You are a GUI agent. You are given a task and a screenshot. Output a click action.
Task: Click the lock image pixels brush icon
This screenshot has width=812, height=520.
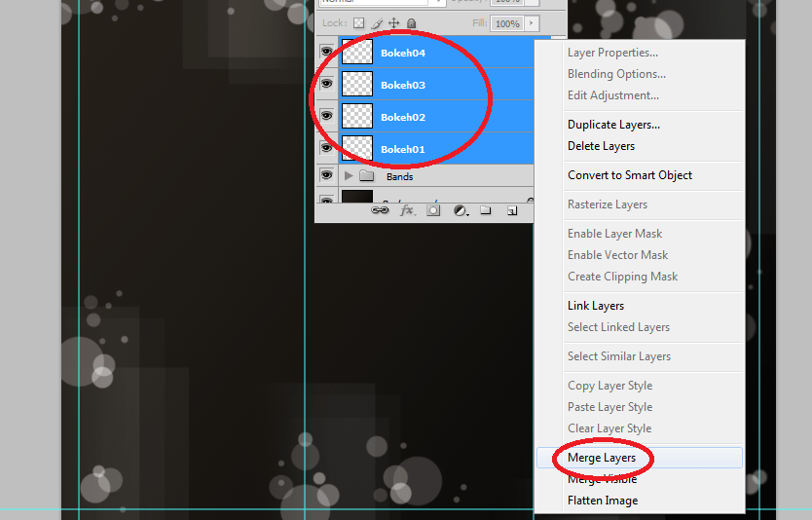pyautogui.click(x=377, y=23)
